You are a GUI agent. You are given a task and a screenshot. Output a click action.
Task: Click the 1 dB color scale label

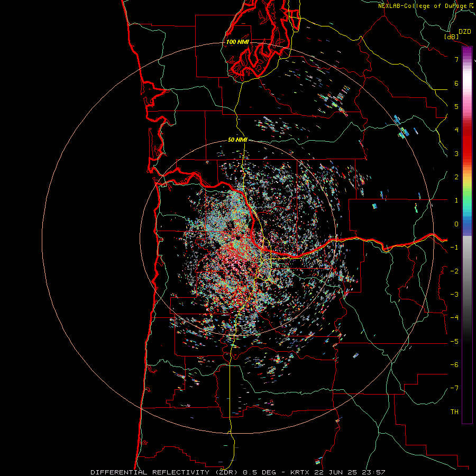(456, 200)
